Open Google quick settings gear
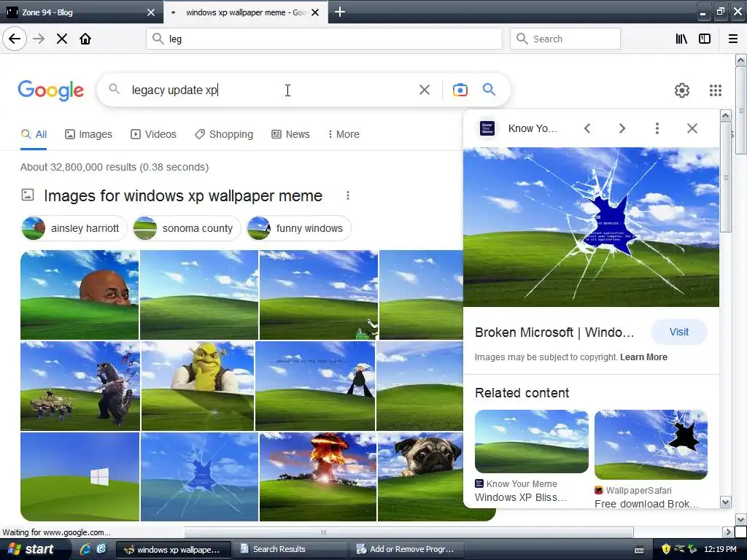 click(682, 90)
